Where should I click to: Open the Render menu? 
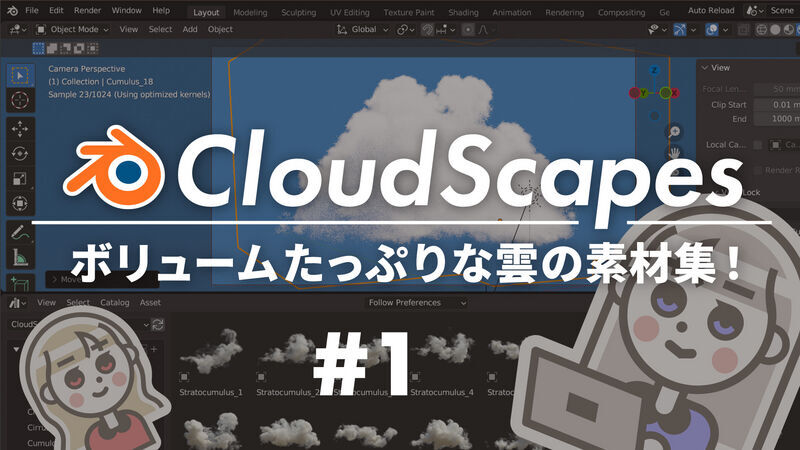87,10
